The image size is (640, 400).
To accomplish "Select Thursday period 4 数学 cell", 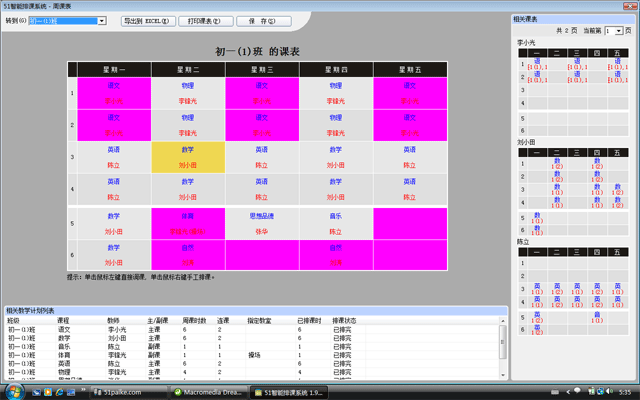I will click(336, 189).
